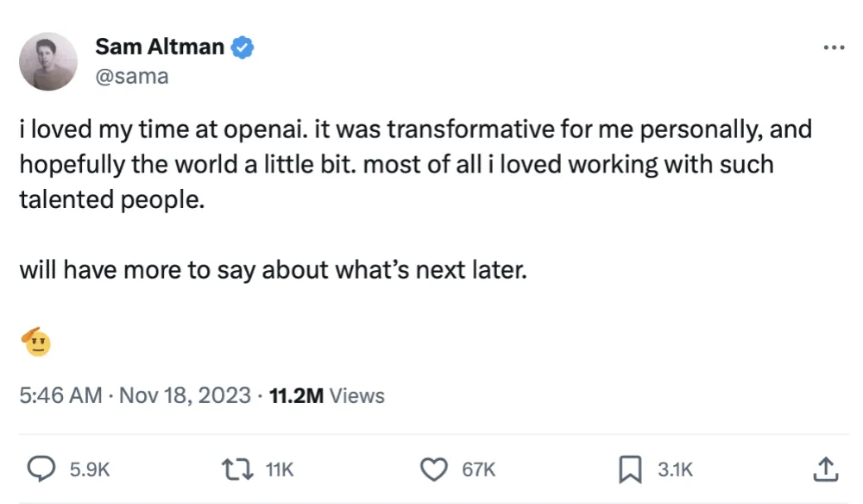Share the tweet via upload arrow icon
The height and width of the screenshot is (504, 863).
tap(825, 469)
